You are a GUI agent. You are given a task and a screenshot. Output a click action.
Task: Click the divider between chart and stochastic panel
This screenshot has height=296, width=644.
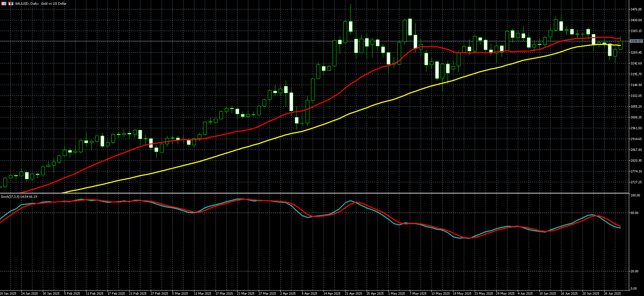[314, 193]
